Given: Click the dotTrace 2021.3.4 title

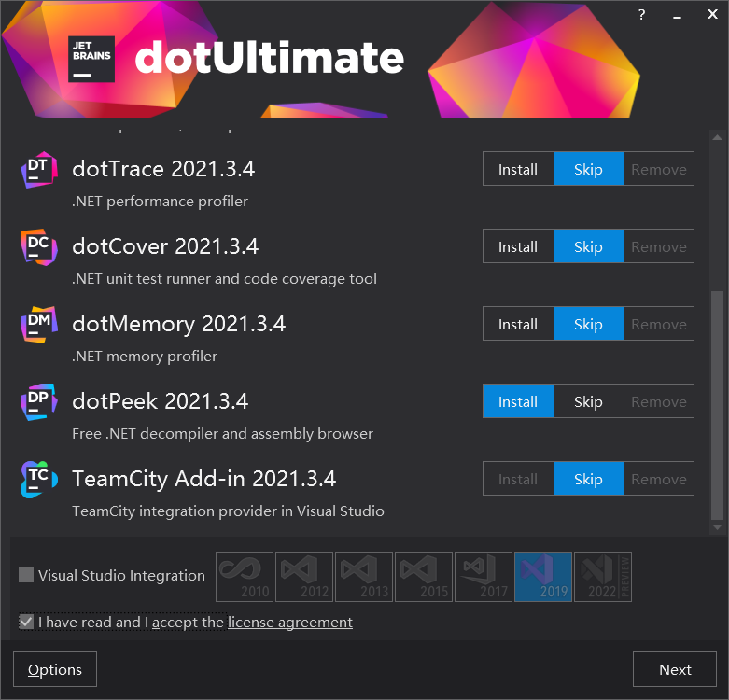Looking at the screenshot, I should click(163, 169).
